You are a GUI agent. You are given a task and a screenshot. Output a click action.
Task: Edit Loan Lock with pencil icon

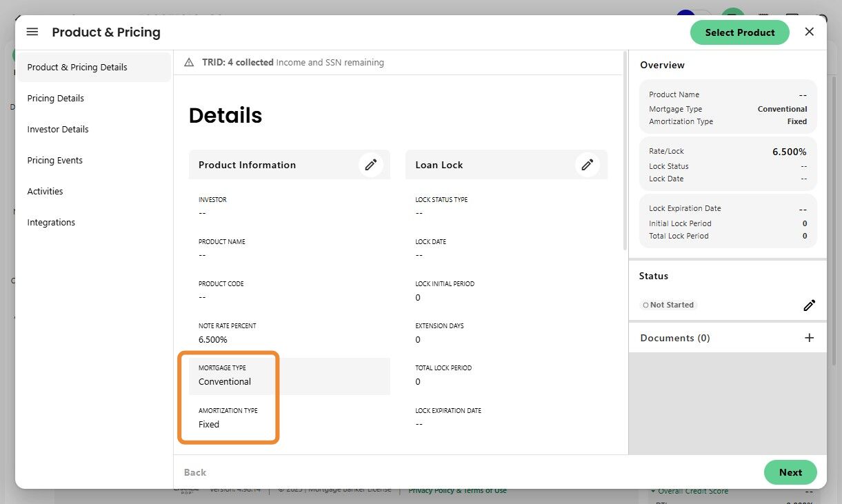(x=588, y=165)
